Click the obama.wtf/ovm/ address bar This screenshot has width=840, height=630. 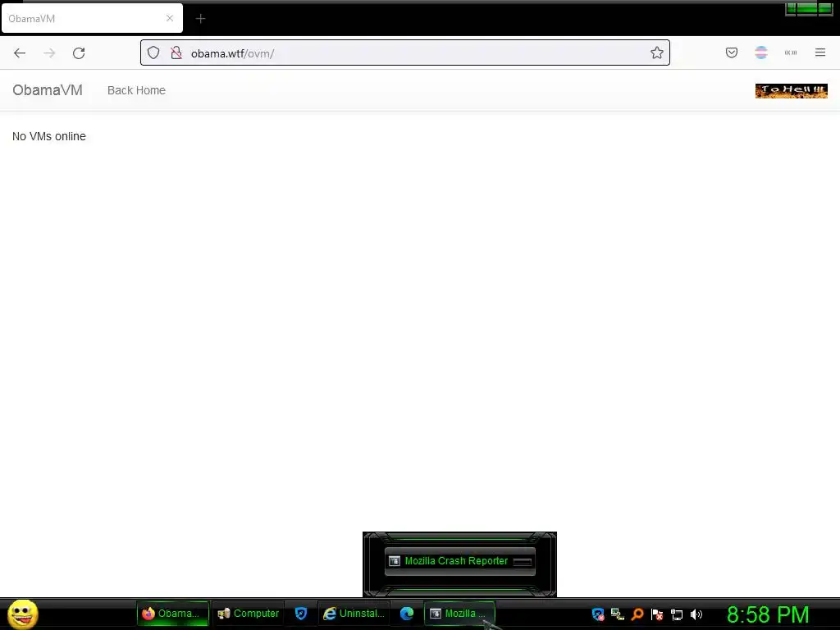click(405, 52)
